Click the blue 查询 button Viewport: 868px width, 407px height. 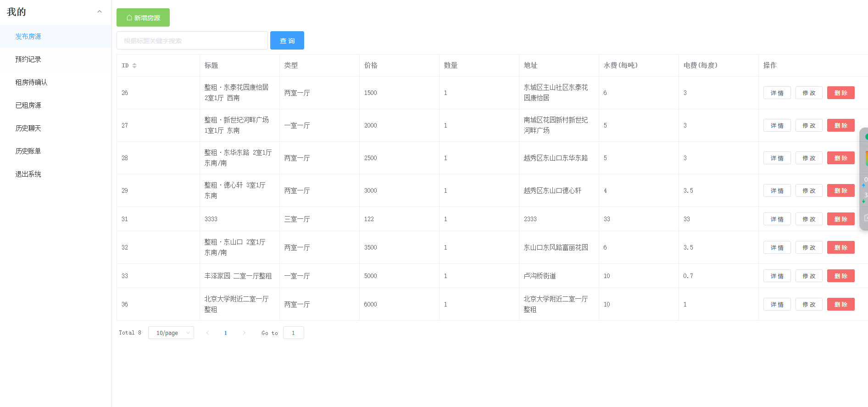click(287, 40)
